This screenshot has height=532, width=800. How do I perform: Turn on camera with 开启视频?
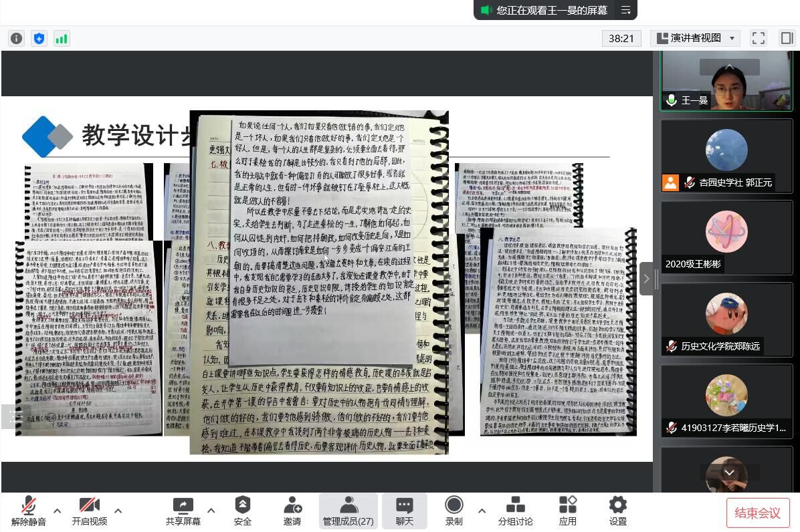click(x=89, y=511)
